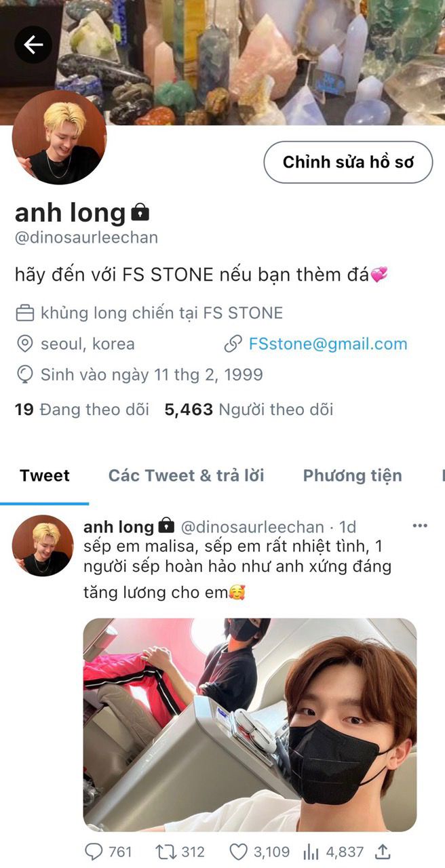Viewport: 445px width, 868px height.
Task: Switch to Các Tweet & trả lời tab
Action: [x=187, y=475]
